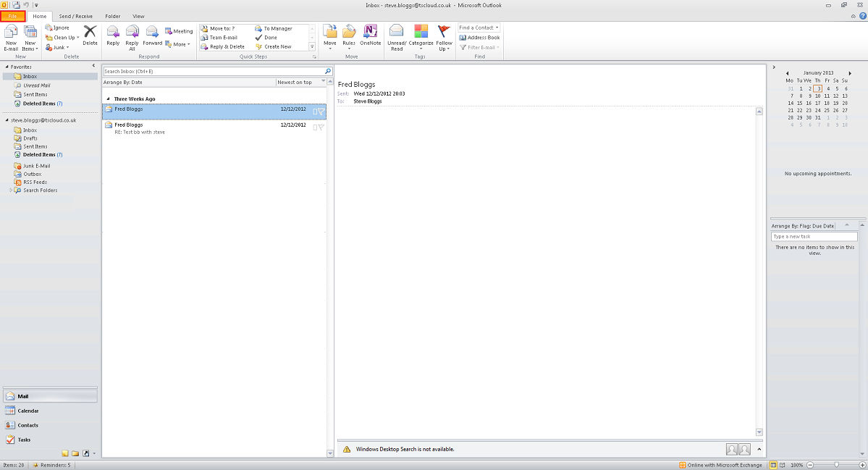
Task: Click the Find a Contact box
Action: click(479, 28)
